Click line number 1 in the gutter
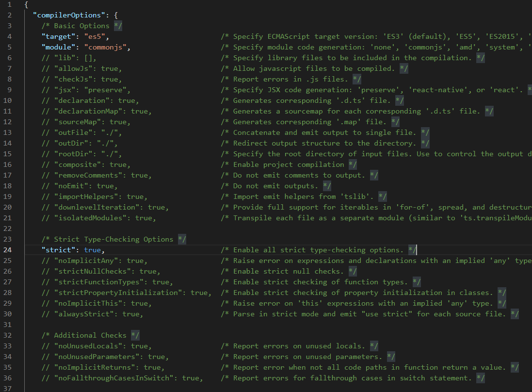532x392 pixels. coord(10,4)
